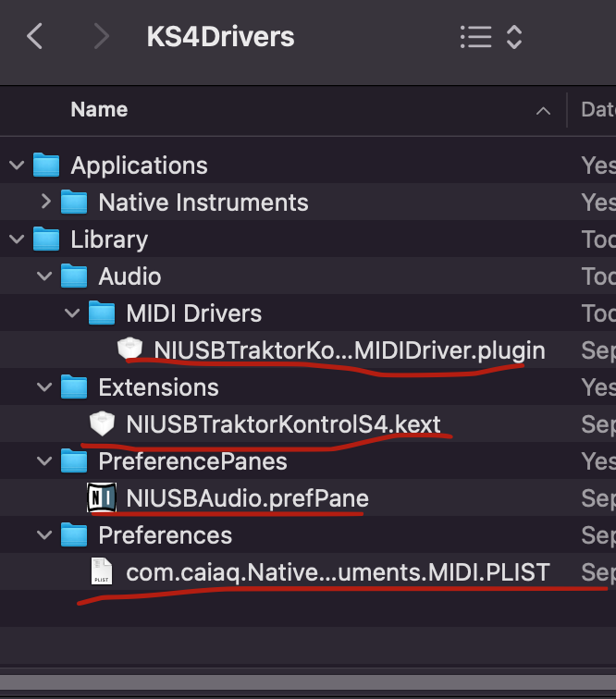Toggle sort order using the Name column caret
Viewport: 616px width, 699px height.
coord(543,111)
